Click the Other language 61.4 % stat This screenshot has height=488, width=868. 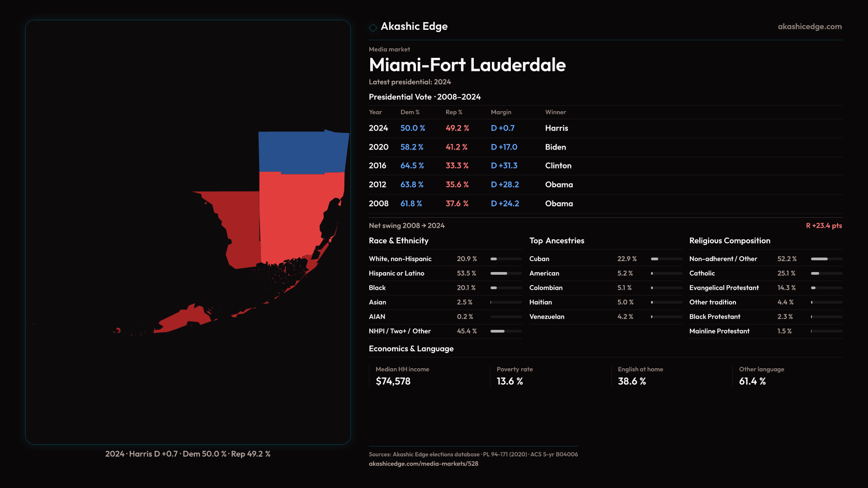tap(752, 381)
